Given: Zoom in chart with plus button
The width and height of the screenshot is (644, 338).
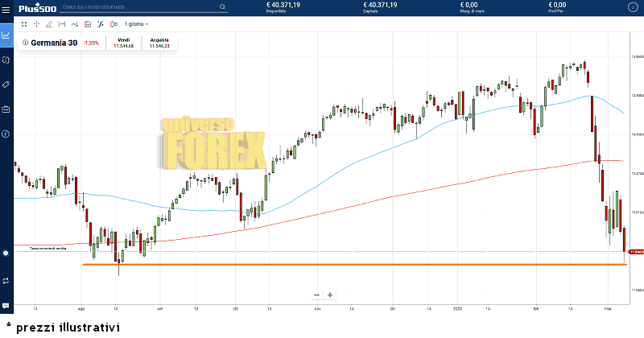Looking at the screenshot, I should pyautogui.click(x=330, y=295).
